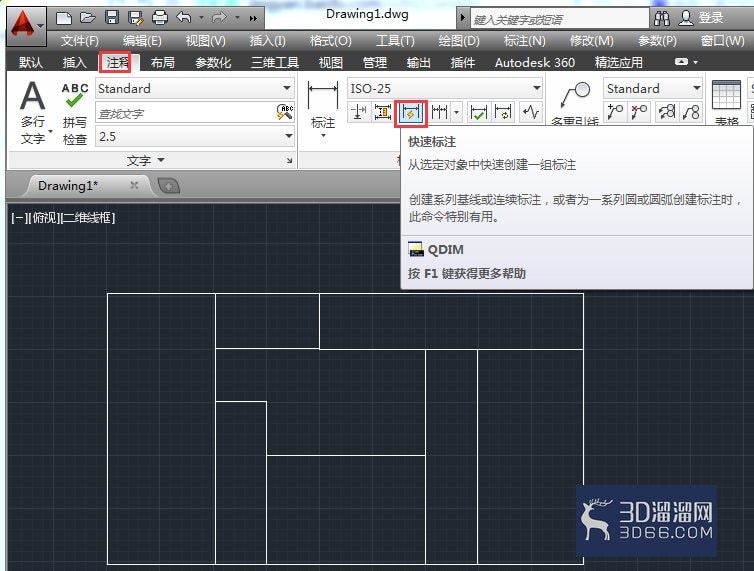
Task: Run 拼写检查 spell check tool
Action: point(75,114)
